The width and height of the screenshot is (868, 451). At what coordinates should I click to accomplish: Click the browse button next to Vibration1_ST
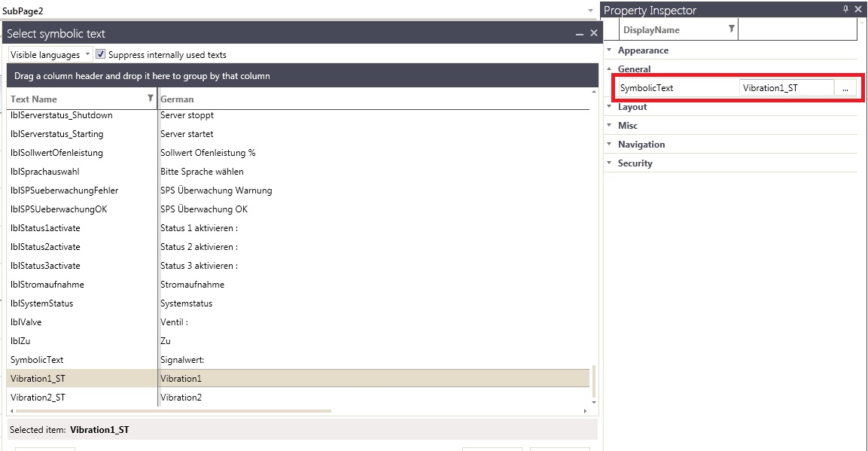845,88
